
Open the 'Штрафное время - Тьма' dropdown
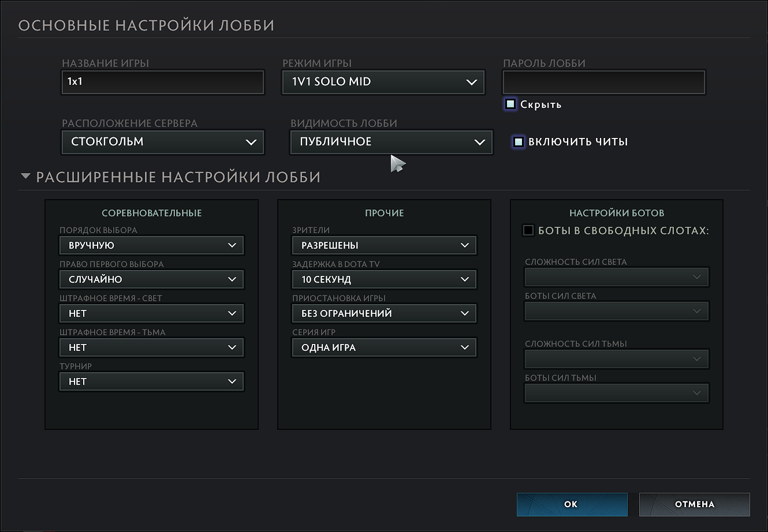(x=151, y=347)
